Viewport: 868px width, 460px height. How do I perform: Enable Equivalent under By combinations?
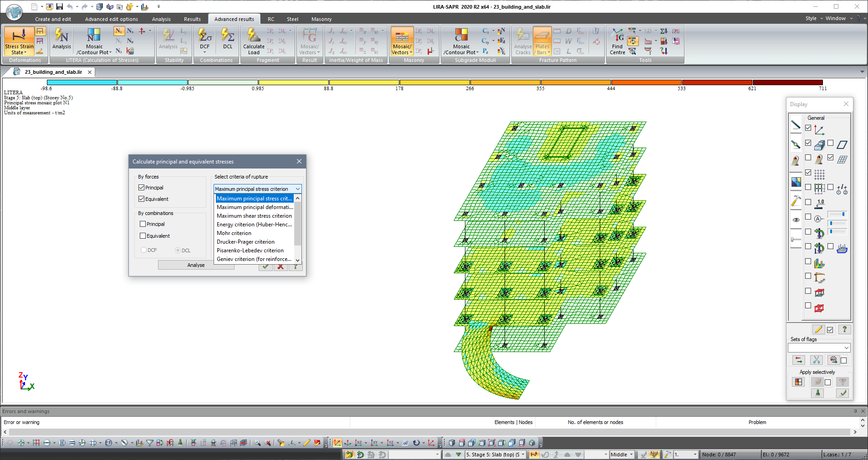click(x=143, y=236)
